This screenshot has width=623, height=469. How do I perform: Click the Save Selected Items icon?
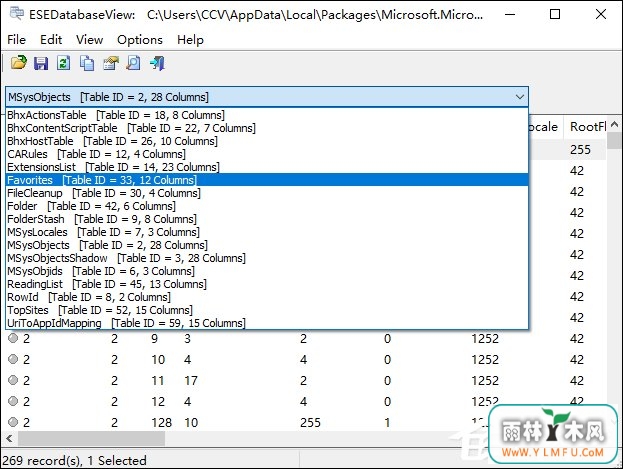click(41, 63)
